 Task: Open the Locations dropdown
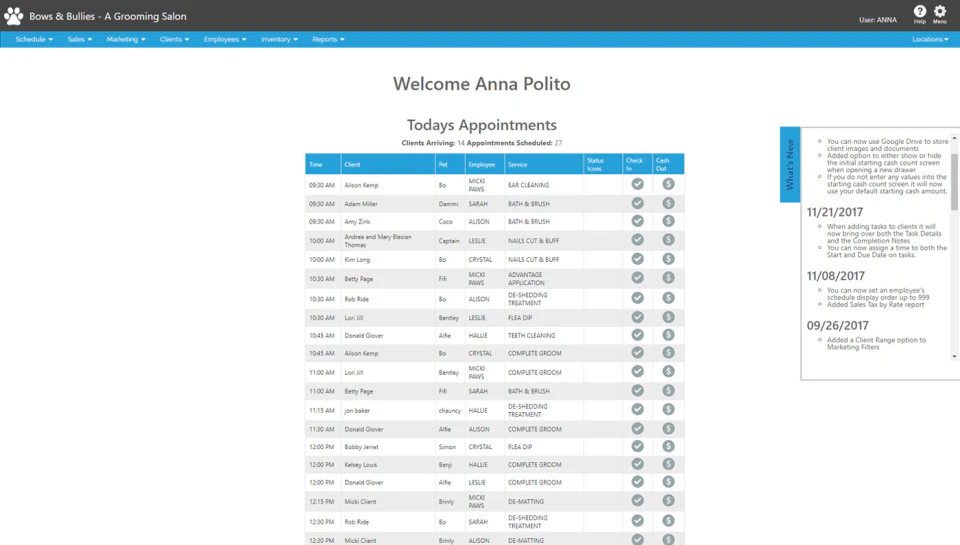click(930, 39)
